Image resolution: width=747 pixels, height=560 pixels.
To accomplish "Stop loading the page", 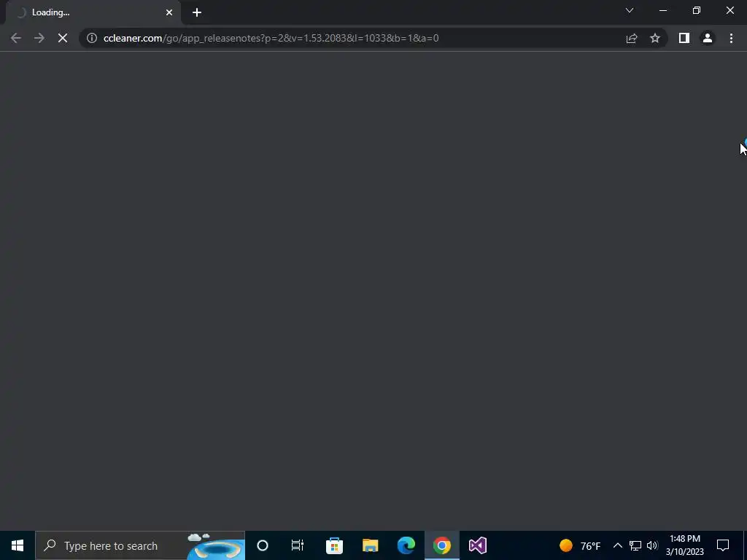I will click(63, 38).
